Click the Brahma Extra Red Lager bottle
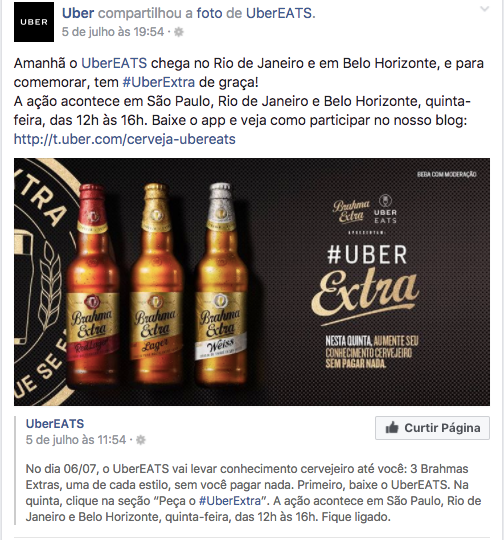This screenshot has height=540, width=504. (x=92, y=283)
